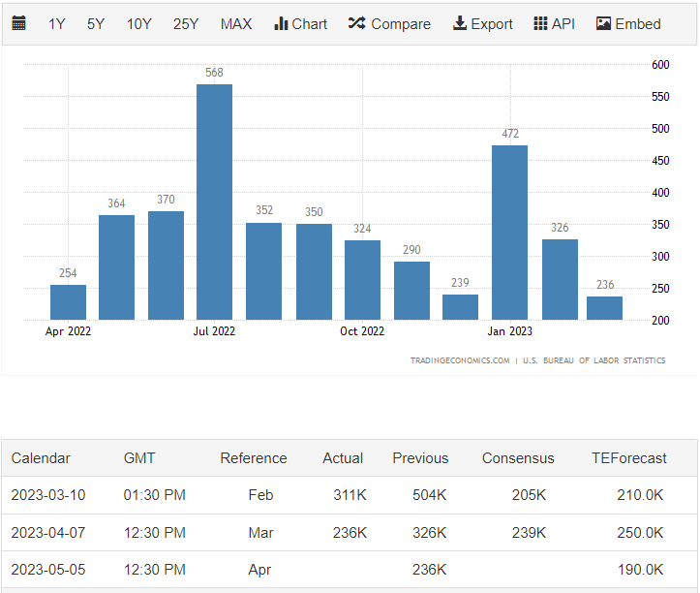The width and height of the screenshot is (700, 593).
Task: Click the April 2022 bar labeled 254
Action: 68,302
